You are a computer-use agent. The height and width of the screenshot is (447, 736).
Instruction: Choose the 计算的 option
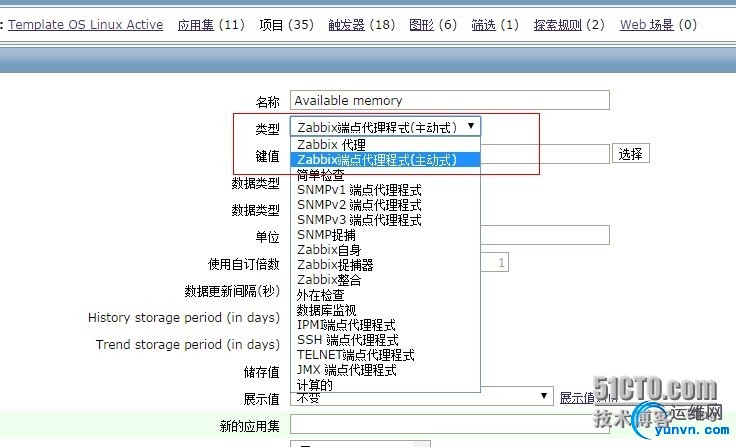pyautogui.click(x=385, y=385)
